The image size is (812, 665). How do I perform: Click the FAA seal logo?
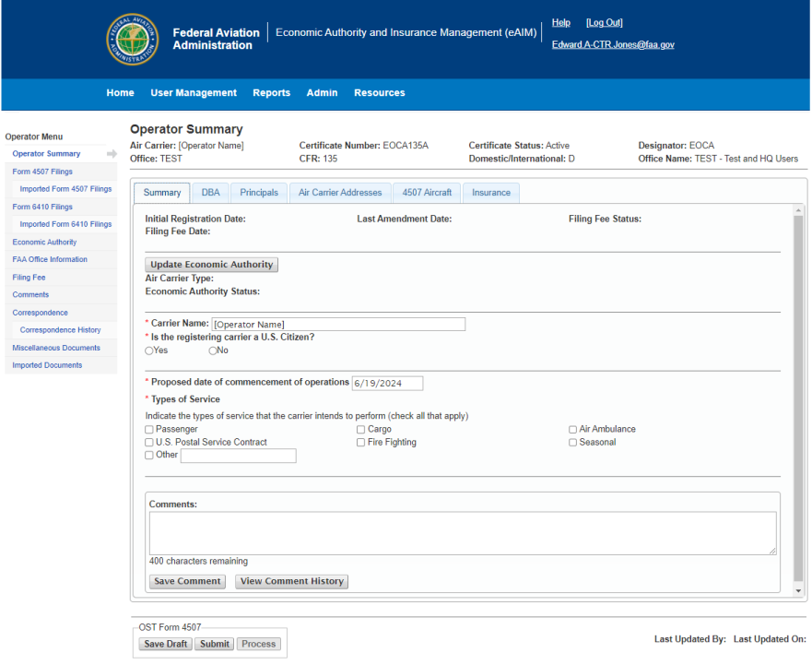click(133, 40)
